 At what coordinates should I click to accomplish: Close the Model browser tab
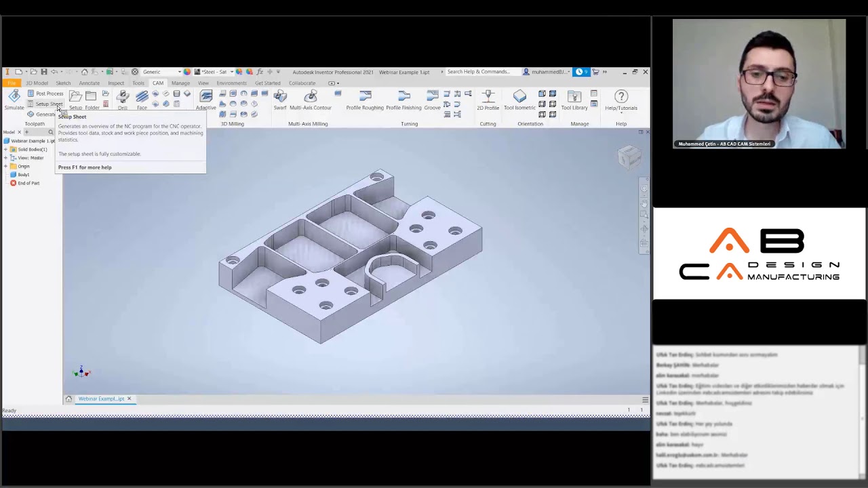tap(18, 132)
